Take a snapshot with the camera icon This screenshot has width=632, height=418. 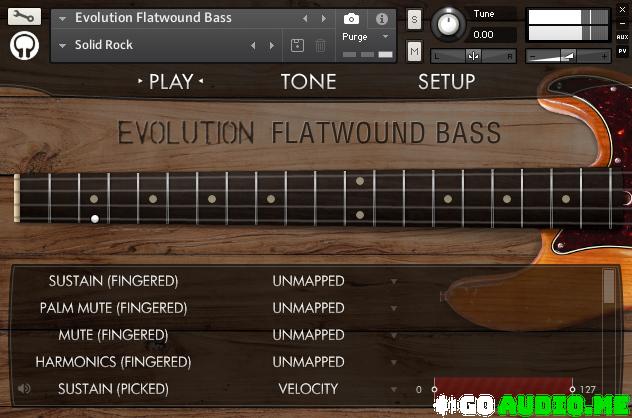[351, 19]
